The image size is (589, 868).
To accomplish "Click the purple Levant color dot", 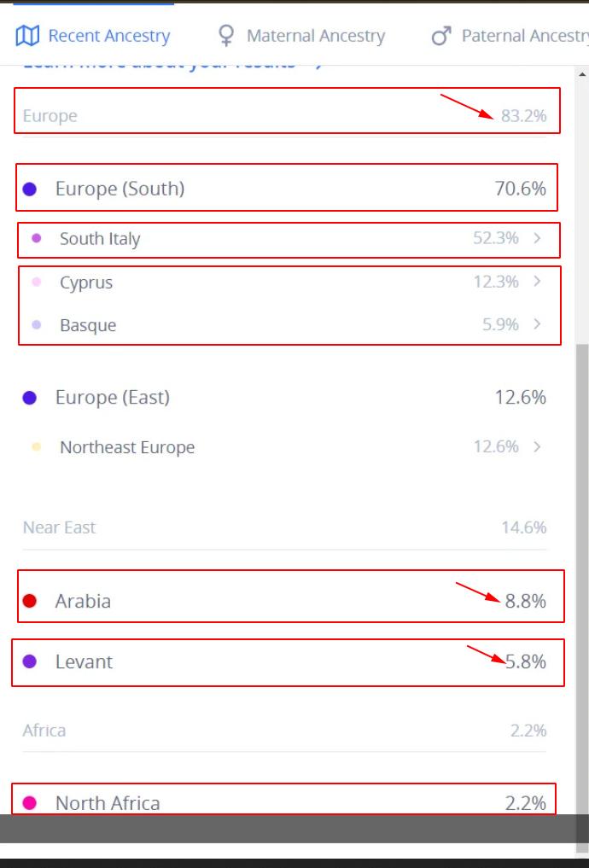I will pos(30,661).
